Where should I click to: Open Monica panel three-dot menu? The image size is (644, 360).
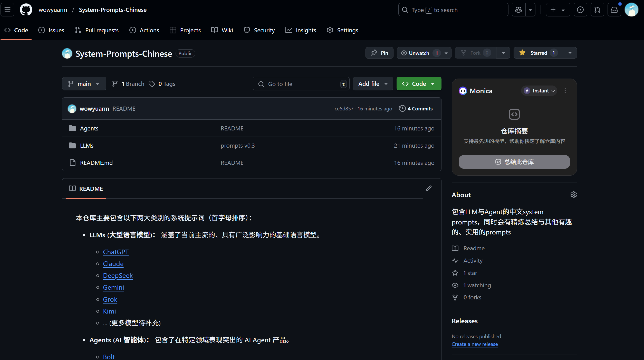565,91
